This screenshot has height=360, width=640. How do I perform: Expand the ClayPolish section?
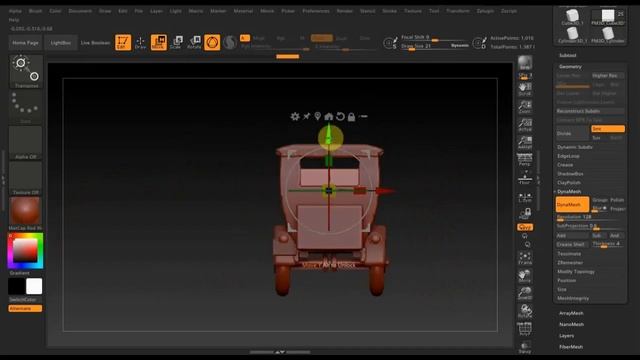569,183
